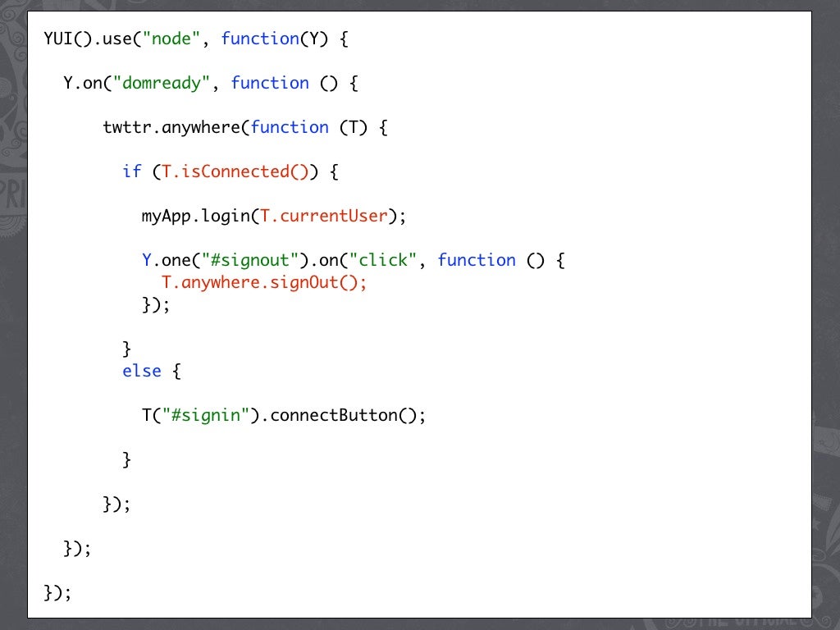Click the 'YUI().use("node", function(Y) {' line
Image resolution: width=840 pixels, height=630 pixels.
point(196,39)
